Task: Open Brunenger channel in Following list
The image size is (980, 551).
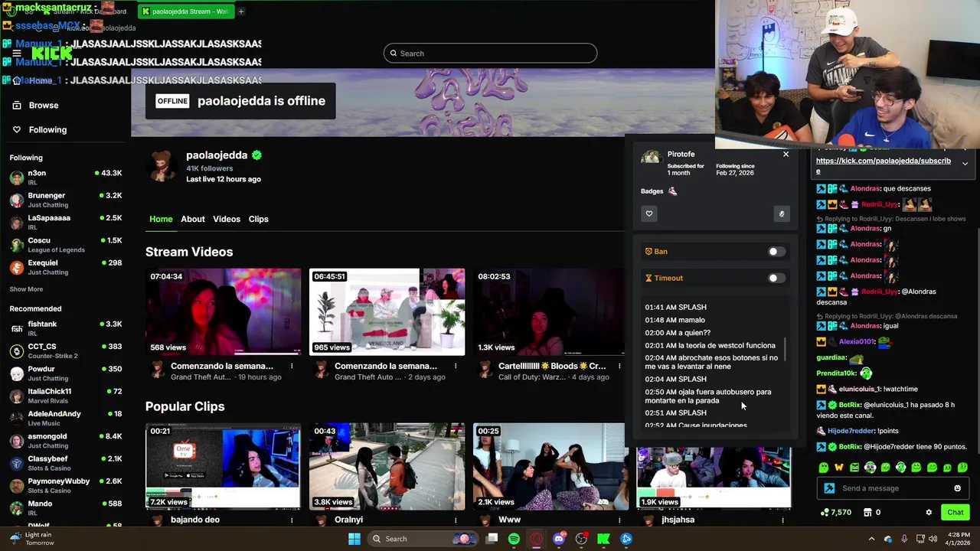Action: click(x=66, y=200)
